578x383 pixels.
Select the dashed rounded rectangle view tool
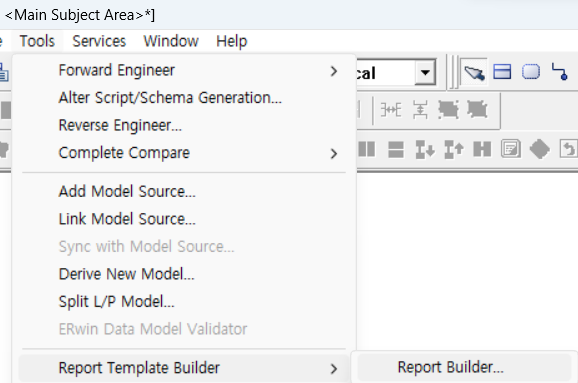click(x=531, y=72)
